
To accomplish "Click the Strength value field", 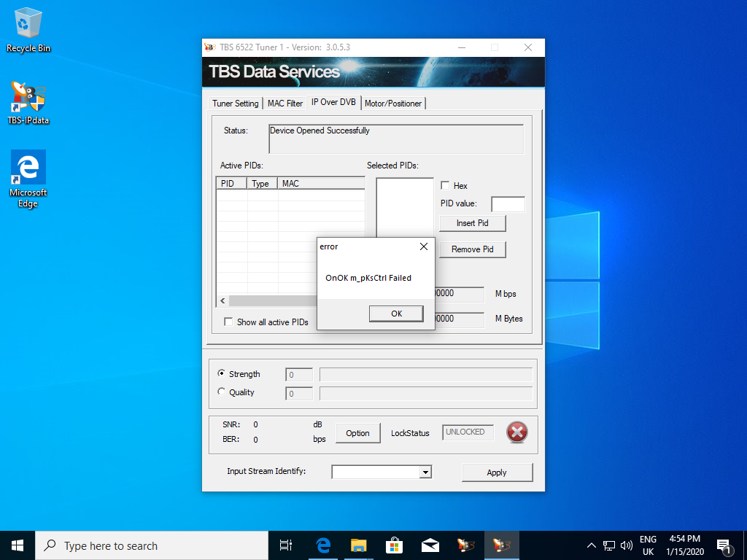I will pos(299,375).
